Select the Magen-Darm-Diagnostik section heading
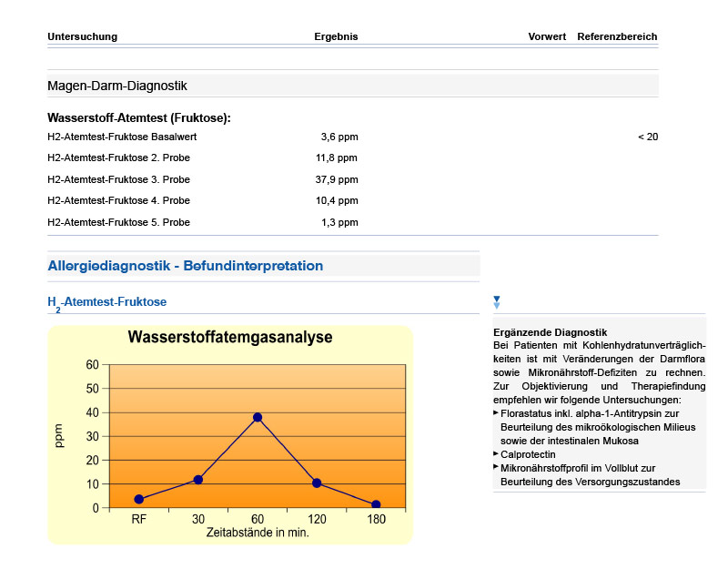Screen dimensions: 728x569 click(116, 86)
